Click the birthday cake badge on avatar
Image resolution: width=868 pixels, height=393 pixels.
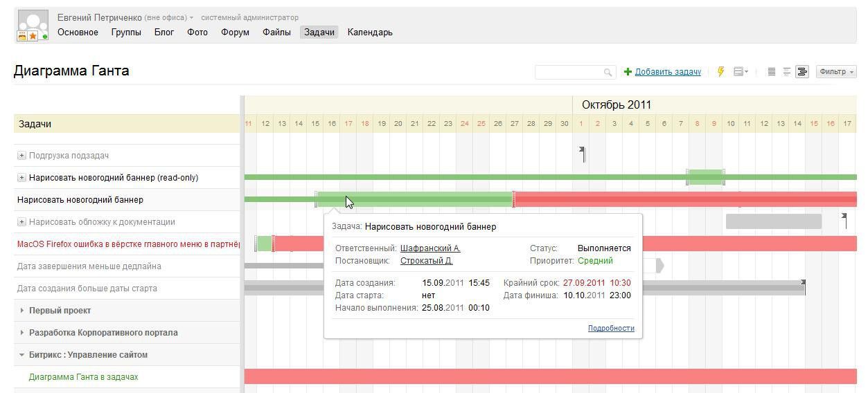[22, 36]
